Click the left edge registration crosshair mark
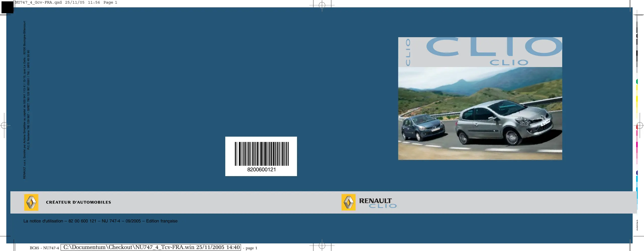The height and width of the screenshot is (251, 644). click(x=4, y=125)
